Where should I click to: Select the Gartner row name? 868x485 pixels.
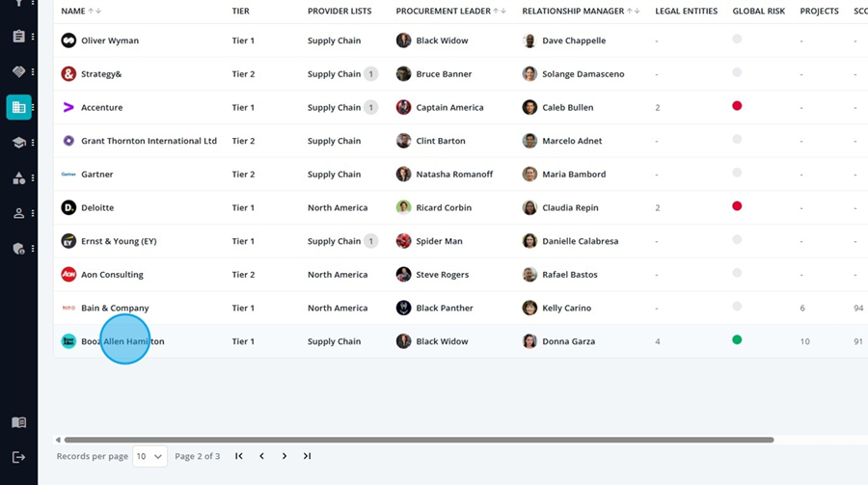(96, 174)
